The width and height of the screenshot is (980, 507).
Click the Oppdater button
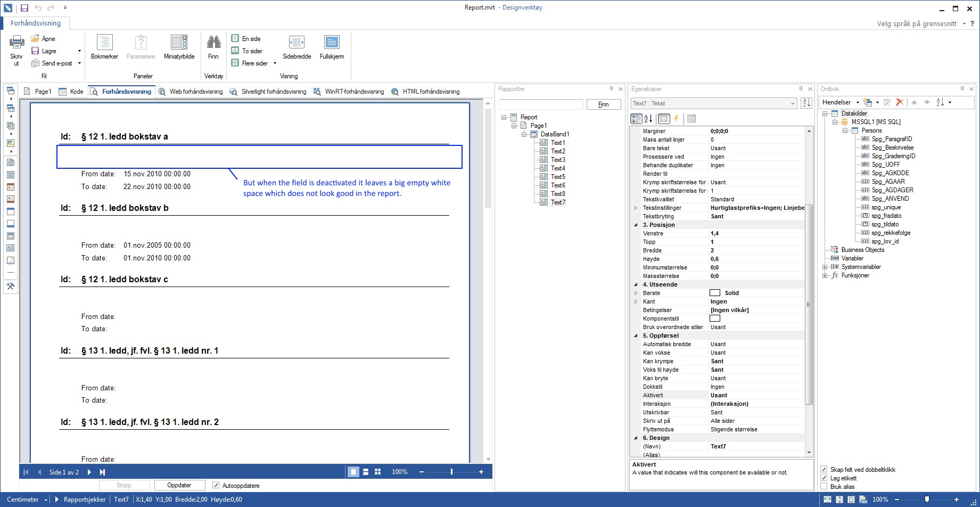click(179, 485)
